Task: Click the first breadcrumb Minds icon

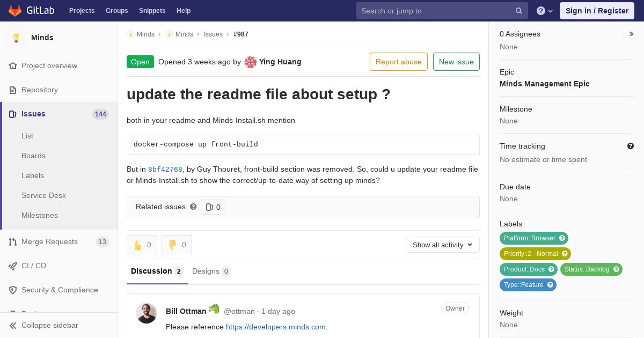Action: pos(130,34)
